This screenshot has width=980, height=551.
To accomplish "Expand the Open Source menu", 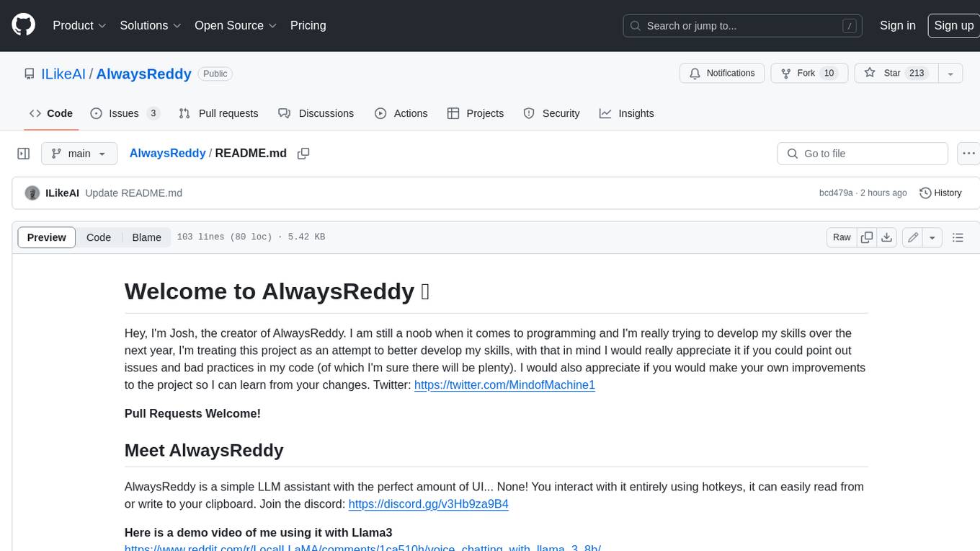I will [x=236, y=25].
